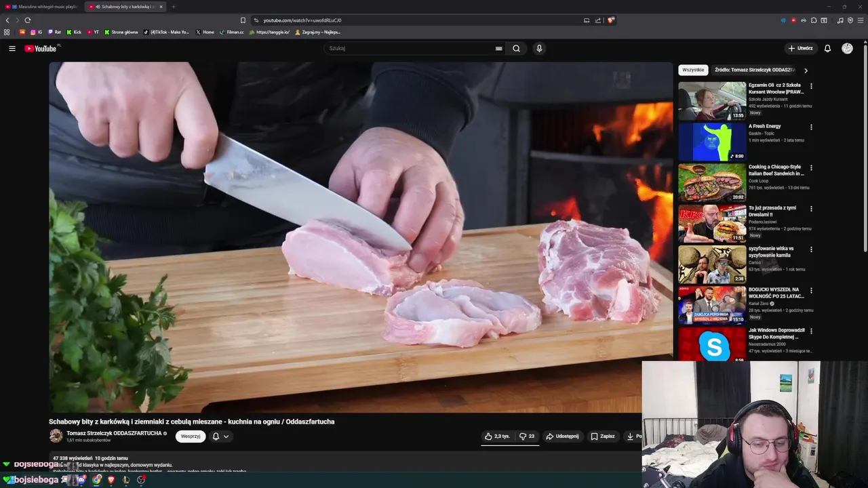Switch to Masculine whitegirl music playlist tab

click(x=41, y=7)
